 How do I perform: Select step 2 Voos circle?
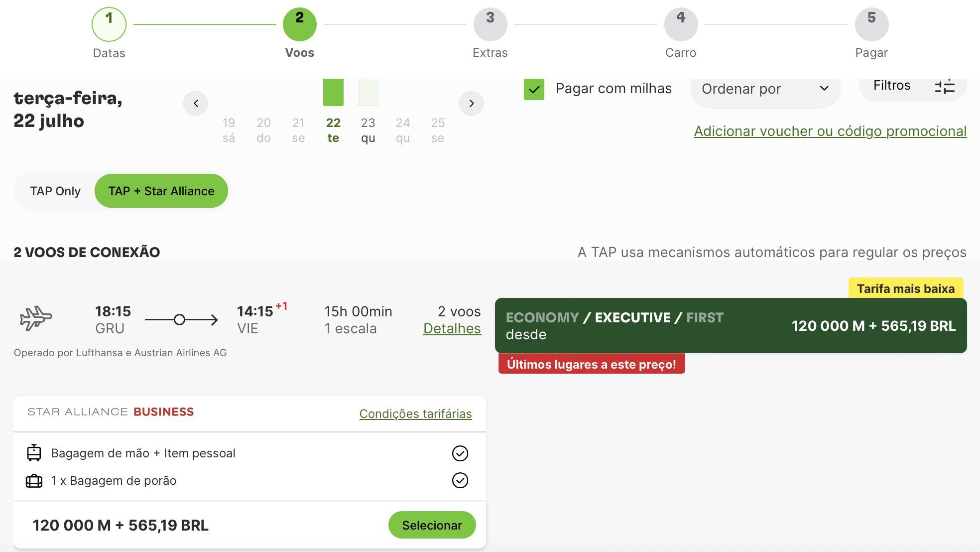pos(299,24)
